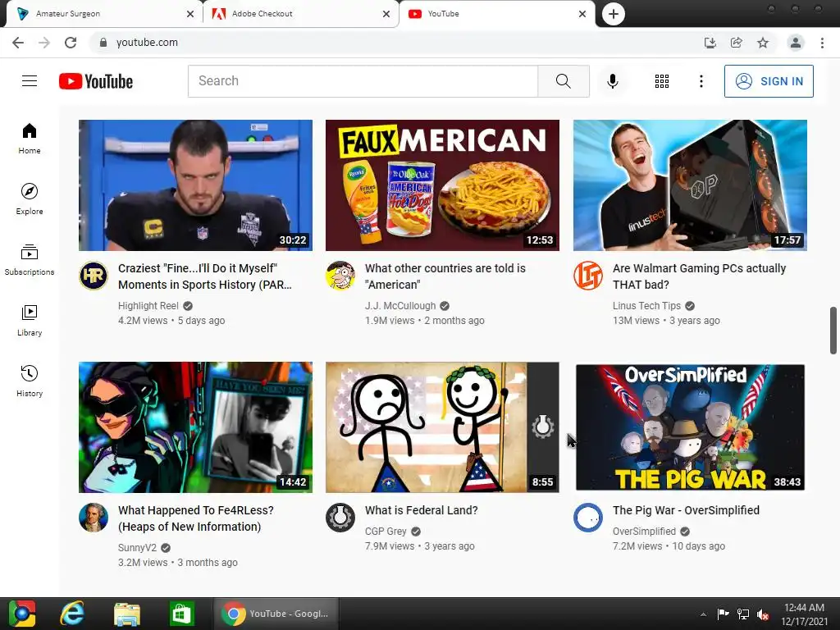
Task: Click the install app icon in address bar
Action: 710,43
